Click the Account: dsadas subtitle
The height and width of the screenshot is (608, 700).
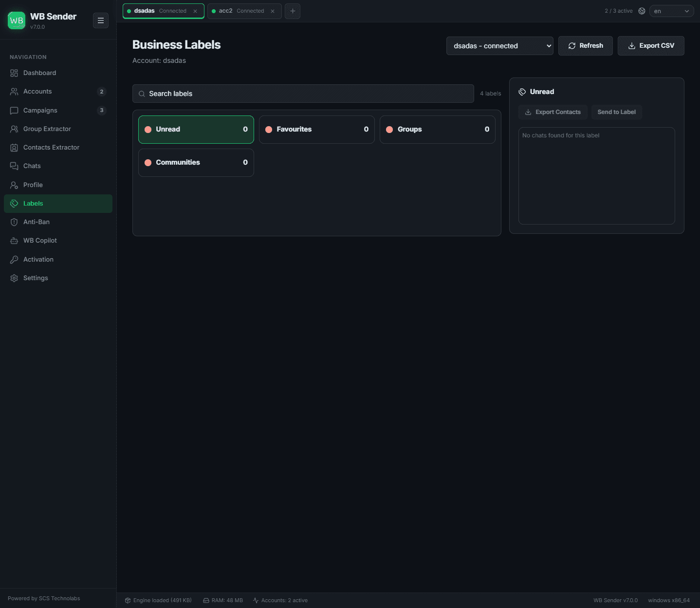159,60
